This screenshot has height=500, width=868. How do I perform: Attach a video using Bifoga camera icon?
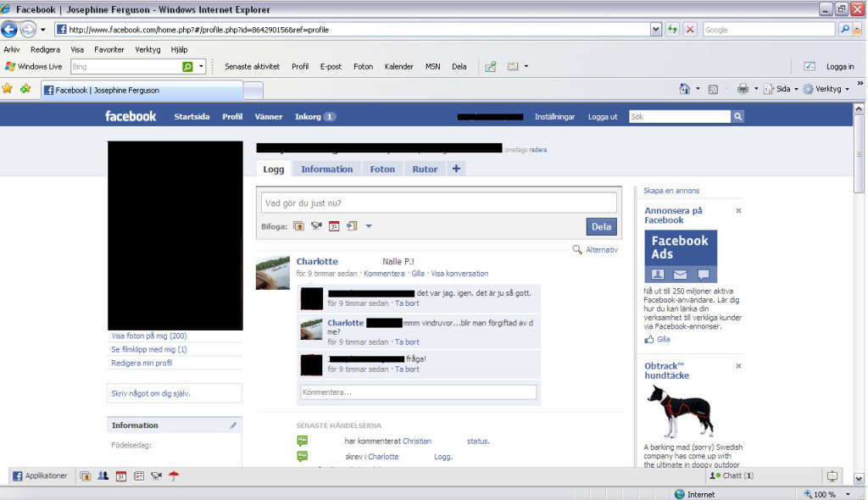316,226
